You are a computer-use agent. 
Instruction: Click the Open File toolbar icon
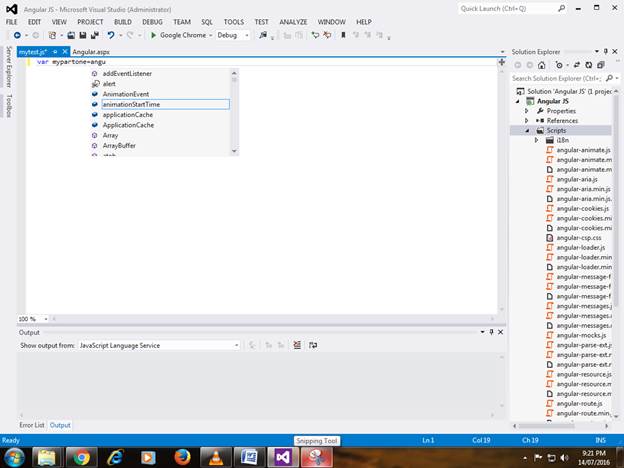tap(71, 35)
